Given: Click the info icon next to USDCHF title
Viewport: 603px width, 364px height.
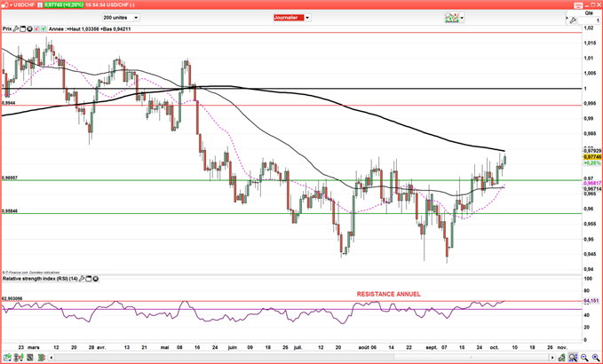Looking at the screenshot, I should pyautogui.click(x=40, y=5).
